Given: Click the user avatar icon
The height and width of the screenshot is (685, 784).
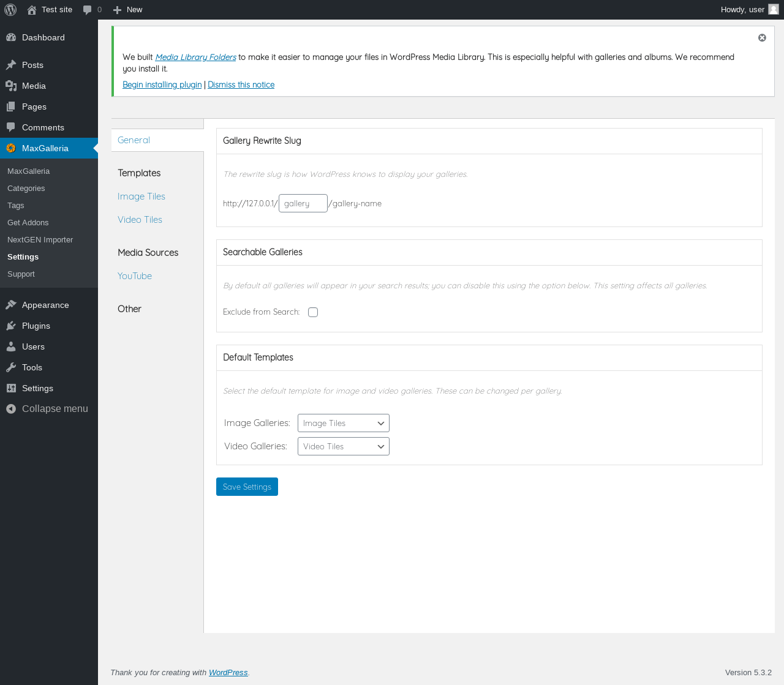Looking at the screenshot, I should point(774,9).
